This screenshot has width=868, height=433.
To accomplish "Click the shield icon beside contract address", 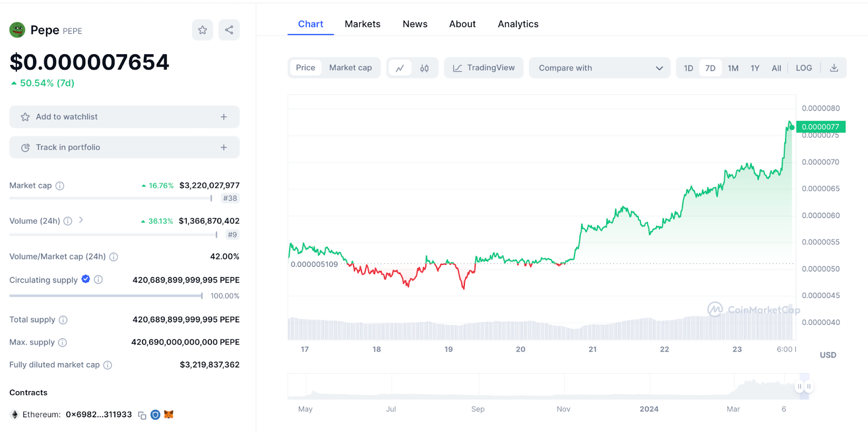I will [x=155, y=415].
